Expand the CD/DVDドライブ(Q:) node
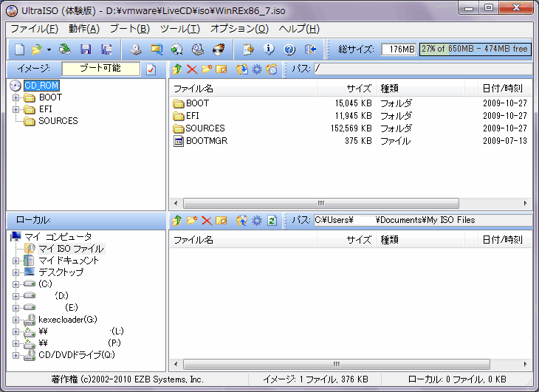 pos(16,355)
